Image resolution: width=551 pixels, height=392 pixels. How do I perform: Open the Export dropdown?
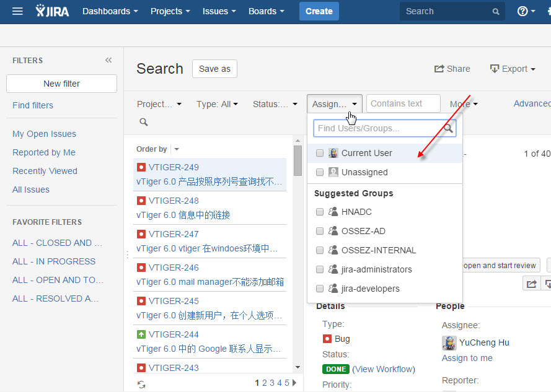click(513, 69)
